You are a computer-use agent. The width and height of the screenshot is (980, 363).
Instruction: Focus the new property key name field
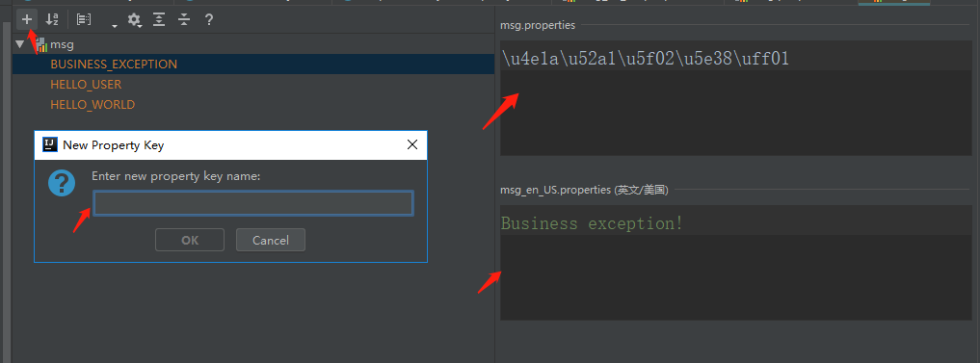click(x=253, y=203)
